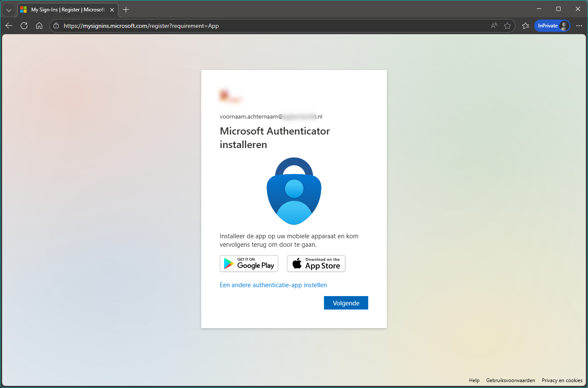Select the My Sign-Ins Register tab
Viewport: 588px width, 388px height.
pos(67,10)
